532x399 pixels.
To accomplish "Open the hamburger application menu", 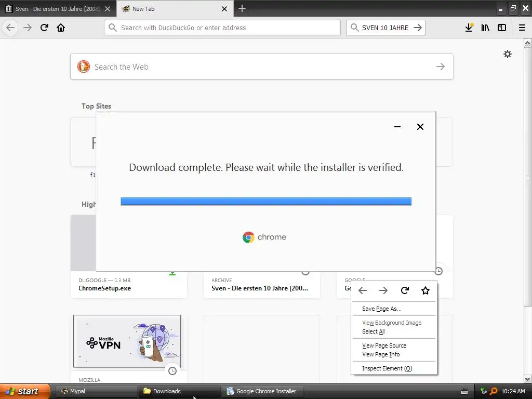I will coord(522,28).
